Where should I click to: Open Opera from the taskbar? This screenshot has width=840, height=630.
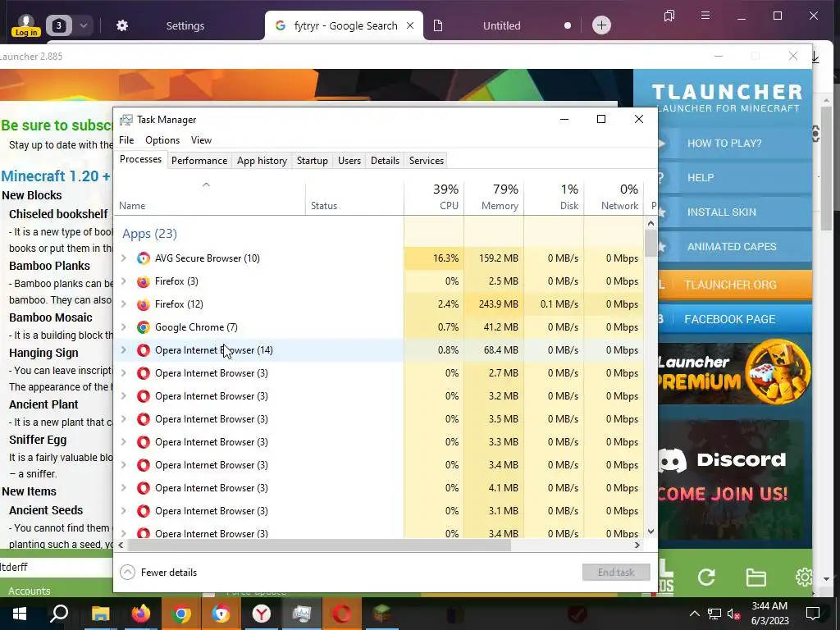342,614
